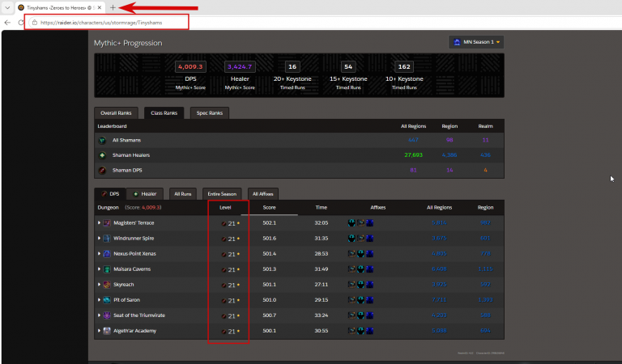The width and height of the screenshot is (622, 364).
Task: Click the Magisters' Terrace dungeon icon
Action: (107, 223)
